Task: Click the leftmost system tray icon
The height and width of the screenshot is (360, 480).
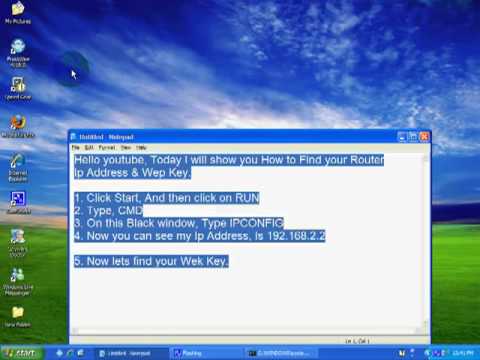Action: coord(402,353)
